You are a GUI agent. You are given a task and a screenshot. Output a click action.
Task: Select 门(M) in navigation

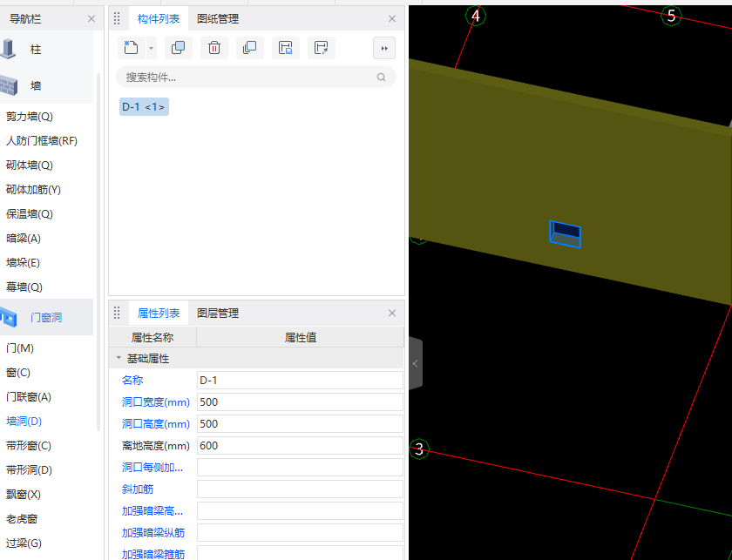tap(20, 348)
